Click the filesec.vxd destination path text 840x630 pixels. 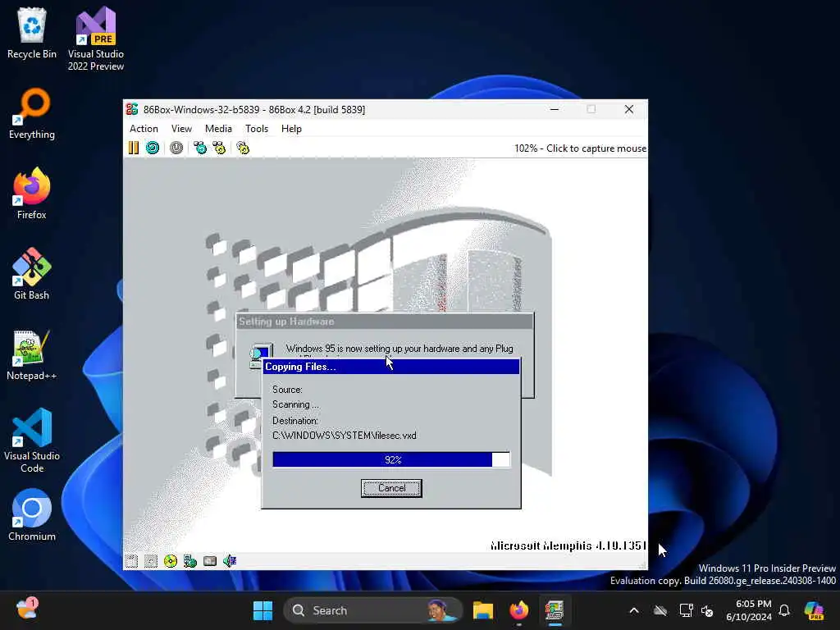tap(345, 436)
